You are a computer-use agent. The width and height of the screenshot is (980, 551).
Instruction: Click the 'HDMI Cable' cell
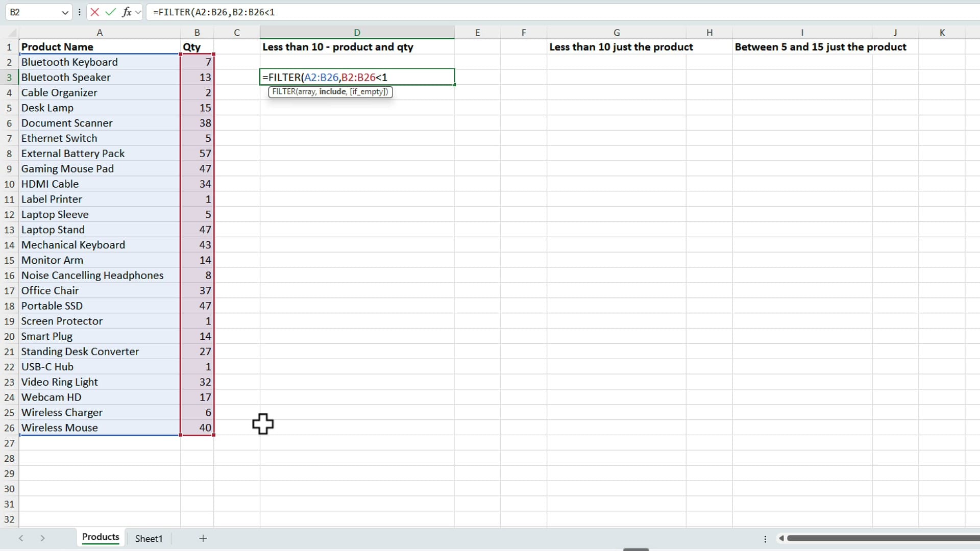[x=100, y=184]
